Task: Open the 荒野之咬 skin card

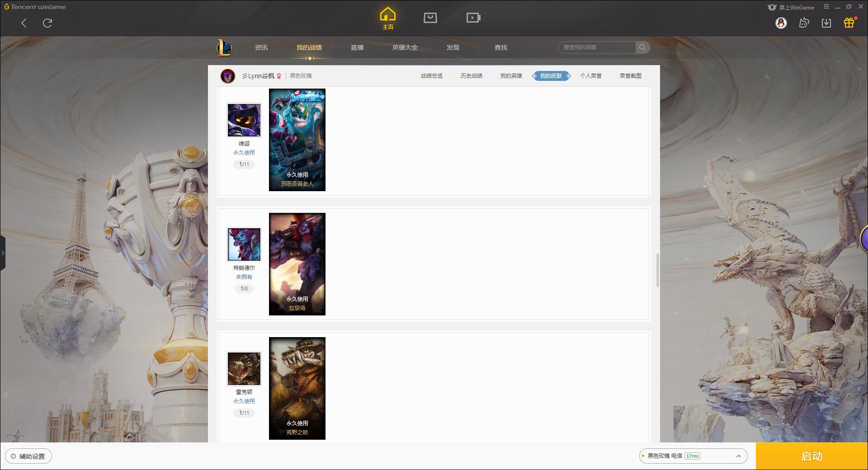Action: pos(297,388)
